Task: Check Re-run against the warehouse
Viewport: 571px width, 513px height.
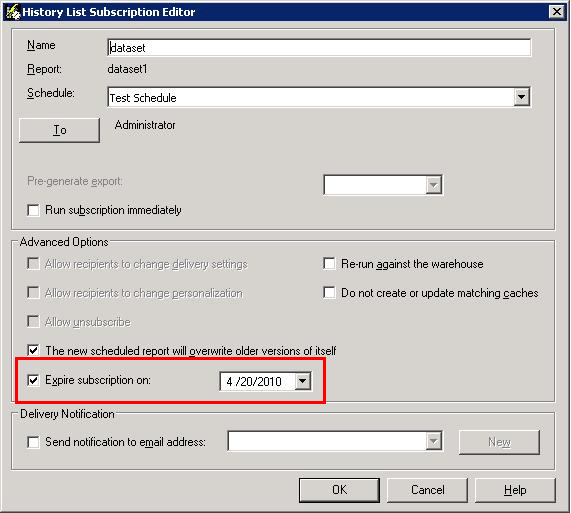Action: pos(330,264)
